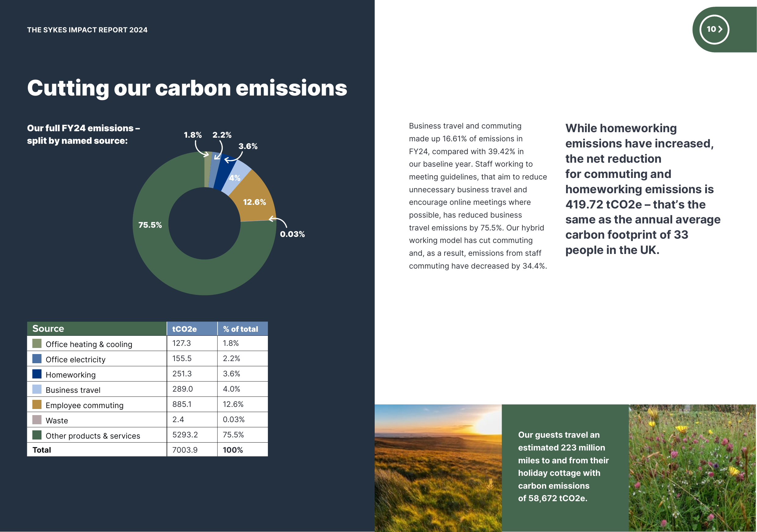Click the 100% total cell
The width and height of the screenshot is (757, 532).
(x=243, y=450)
